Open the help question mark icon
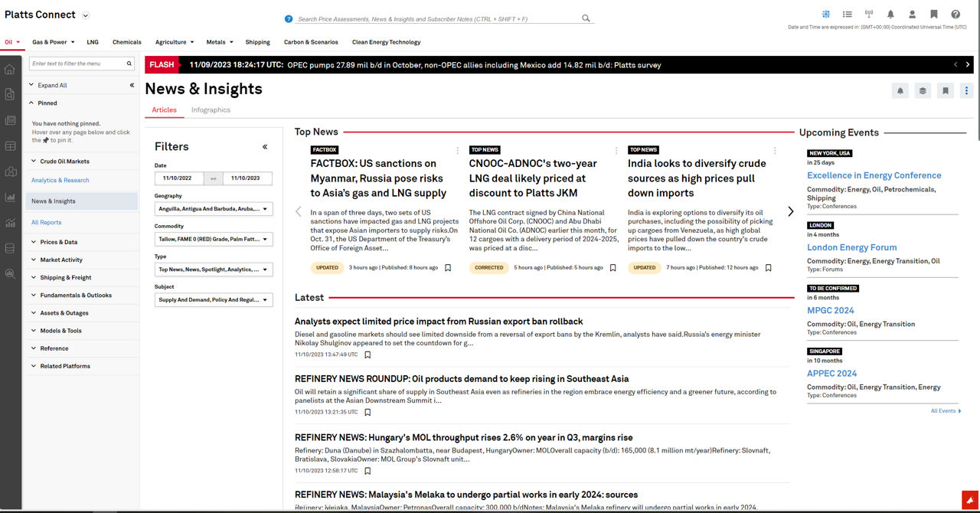The height and width of the screenshot is (513, 980). pyautogui.click(x=955, y=15)
